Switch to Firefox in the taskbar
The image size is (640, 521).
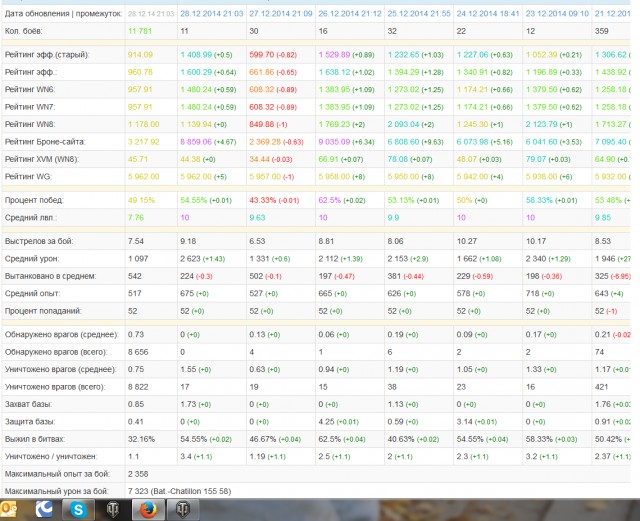(x=148, y=509)
